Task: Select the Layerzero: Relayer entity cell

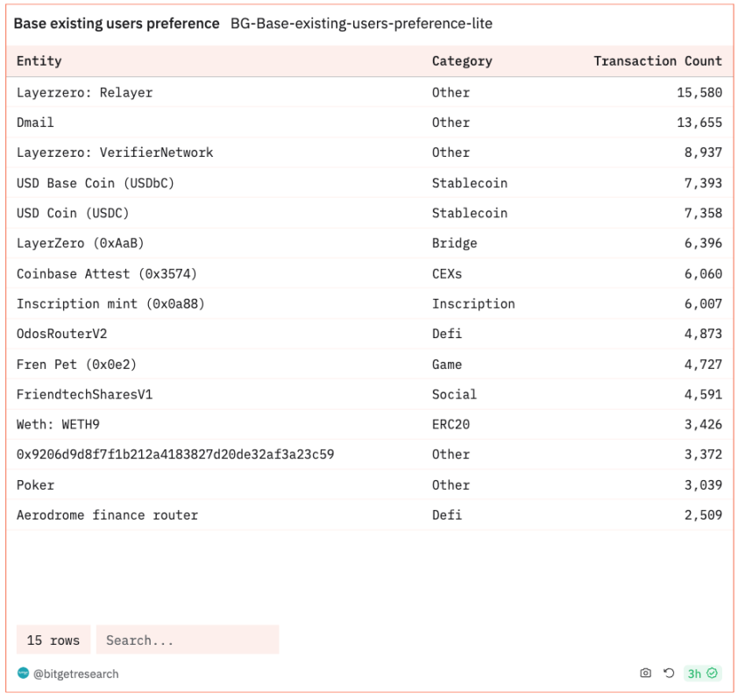Action: click(x=84, y=93)
